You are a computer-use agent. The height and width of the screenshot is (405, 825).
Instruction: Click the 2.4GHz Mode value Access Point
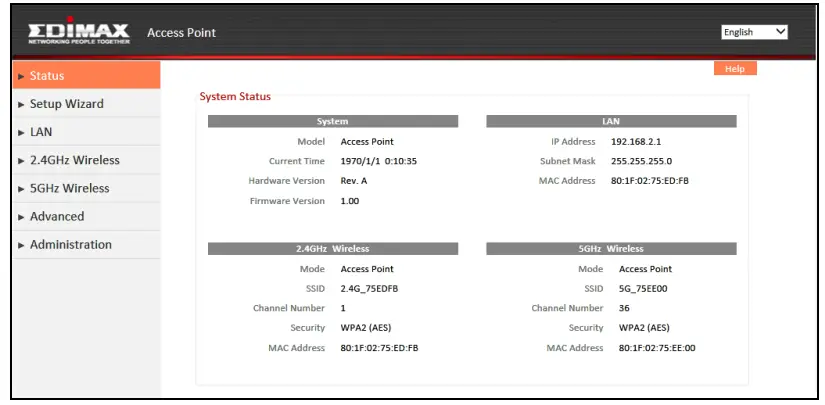pos(367,269)
